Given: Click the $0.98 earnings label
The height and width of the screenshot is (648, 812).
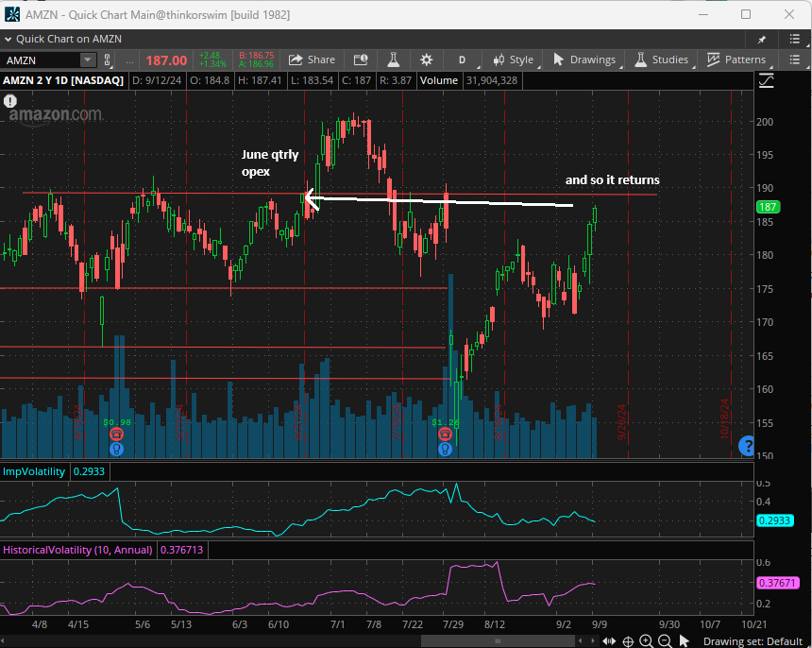Looking at the screenshot, I should (x=117, y=422).
